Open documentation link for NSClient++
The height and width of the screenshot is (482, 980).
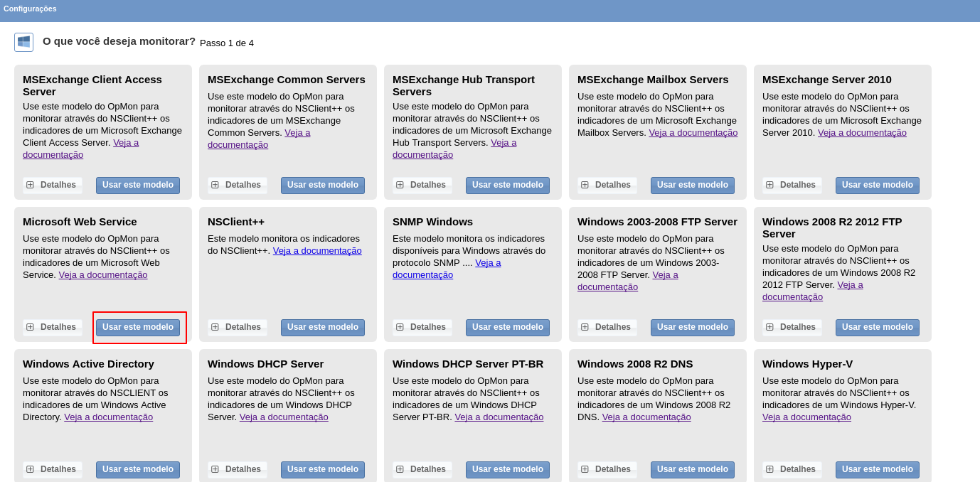[x=317, y=251]
